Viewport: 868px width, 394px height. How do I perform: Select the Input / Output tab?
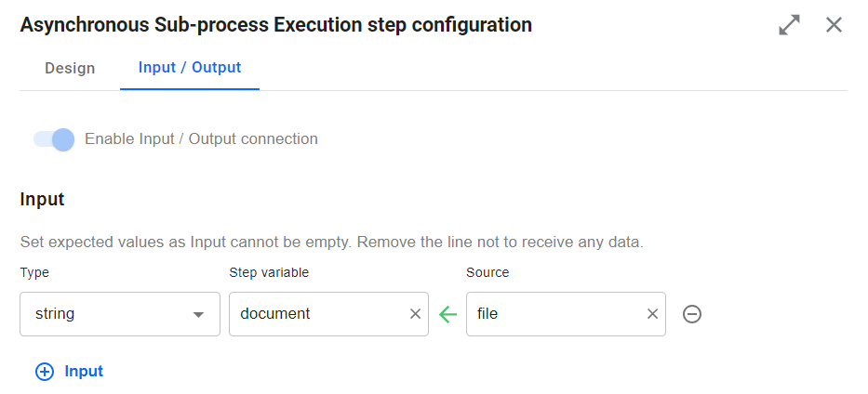tap(190, 68)
